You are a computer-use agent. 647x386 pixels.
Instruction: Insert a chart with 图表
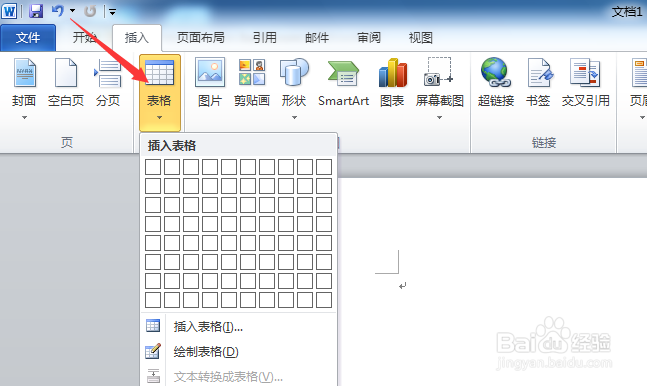(392, 83)
